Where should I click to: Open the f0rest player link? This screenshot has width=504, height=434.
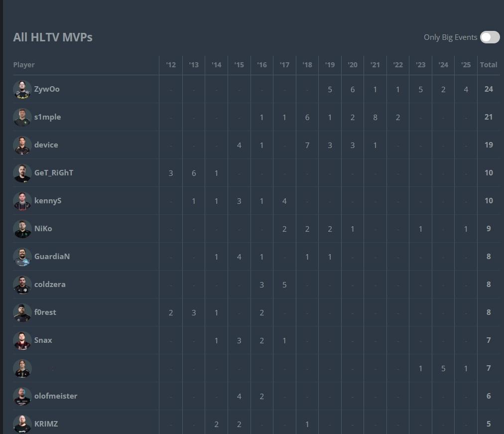click(45, 312)
